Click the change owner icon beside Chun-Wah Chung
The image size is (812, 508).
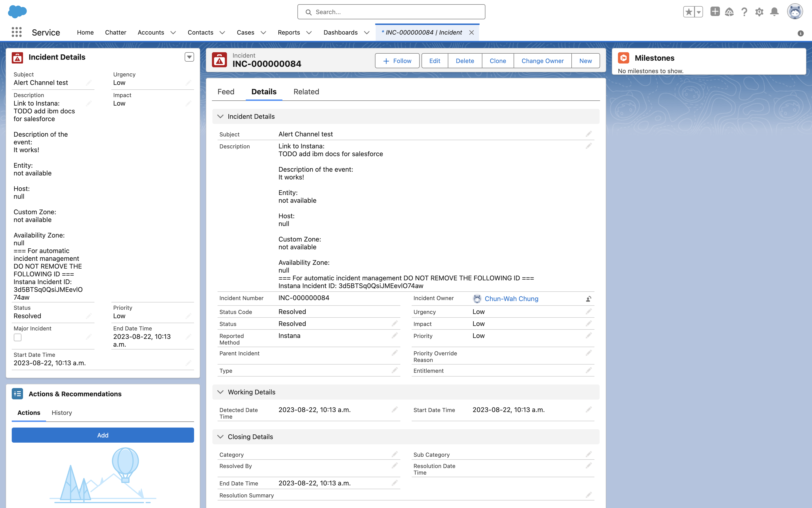point(589,299)
